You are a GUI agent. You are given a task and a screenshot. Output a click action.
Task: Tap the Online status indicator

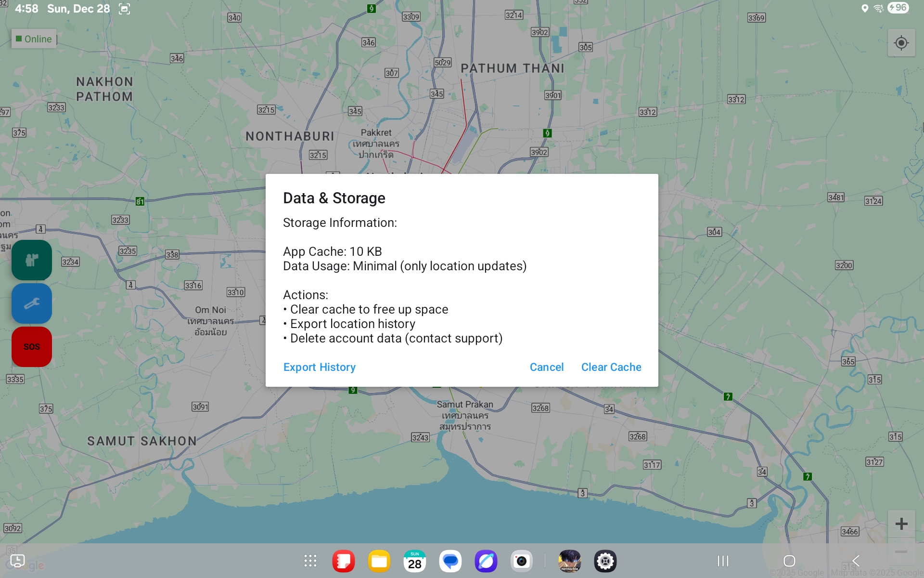(34, 39)
